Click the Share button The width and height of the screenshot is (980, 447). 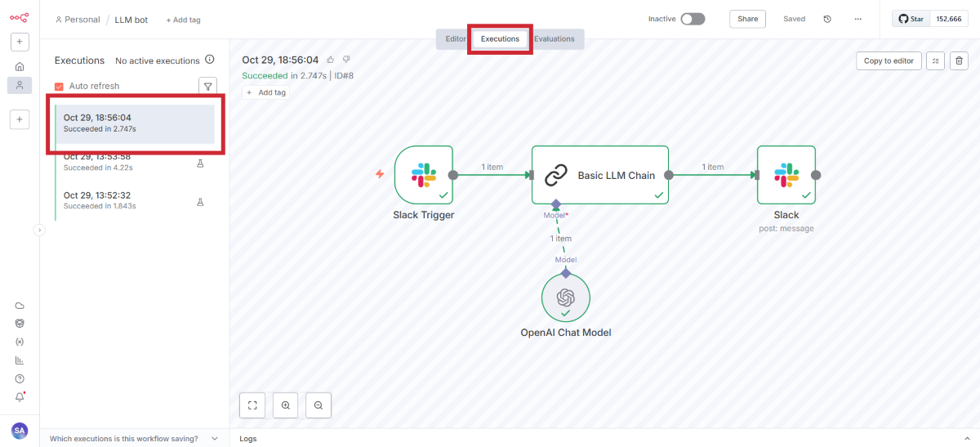coord(747,19)
